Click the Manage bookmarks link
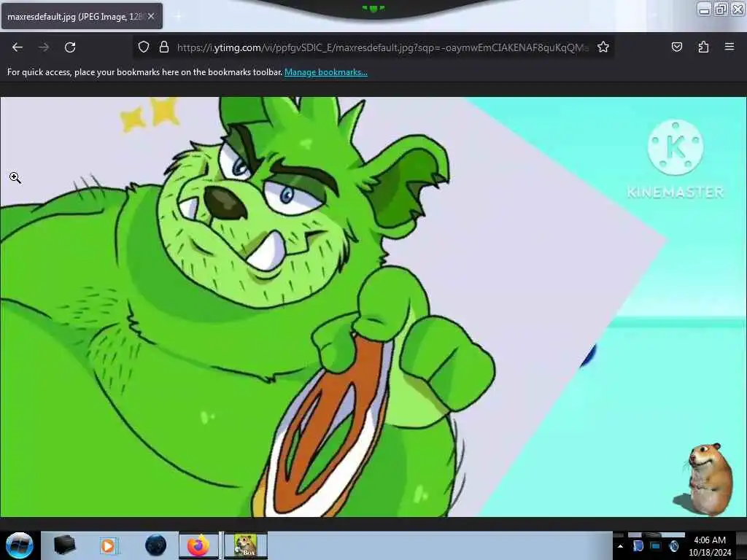 tap(326, 72)
